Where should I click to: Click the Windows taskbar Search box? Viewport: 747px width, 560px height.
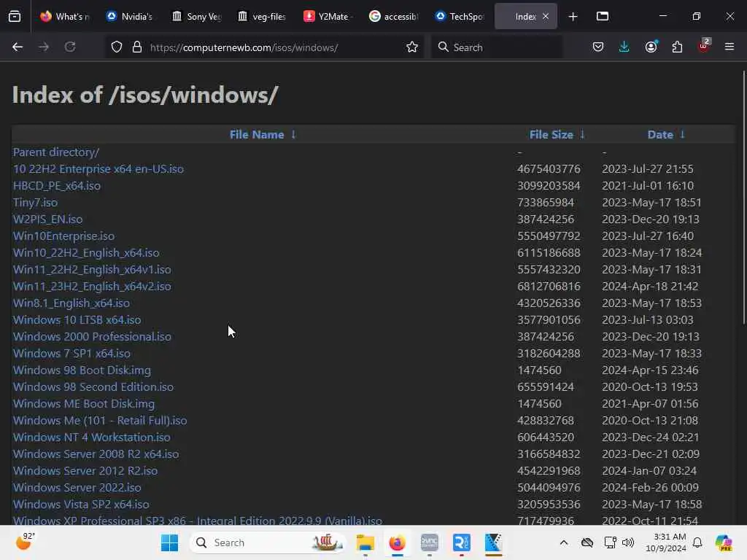click(268, 542)
